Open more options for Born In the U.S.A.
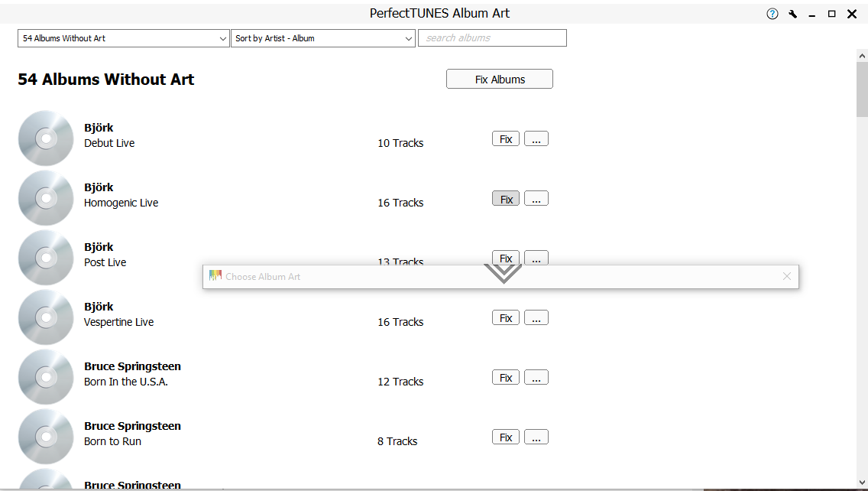The image size is (868, 491). pyautogui.click(x=536, y=378)
